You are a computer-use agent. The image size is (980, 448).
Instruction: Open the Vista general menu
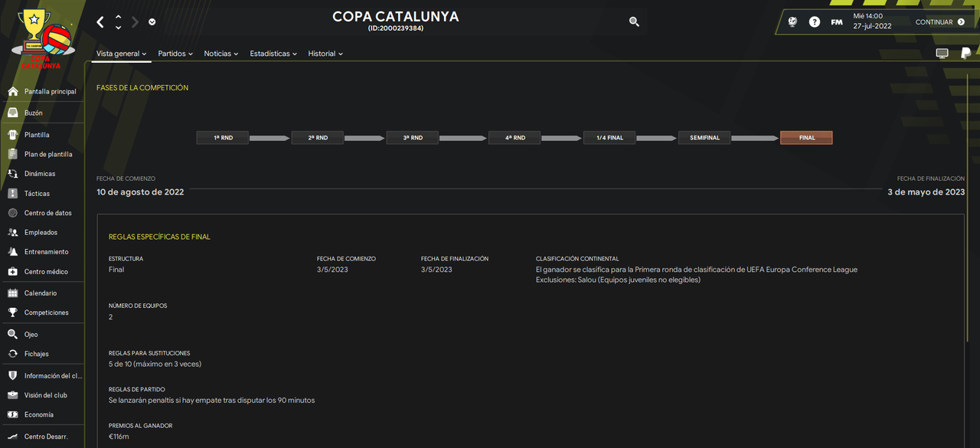click(121, 54)
